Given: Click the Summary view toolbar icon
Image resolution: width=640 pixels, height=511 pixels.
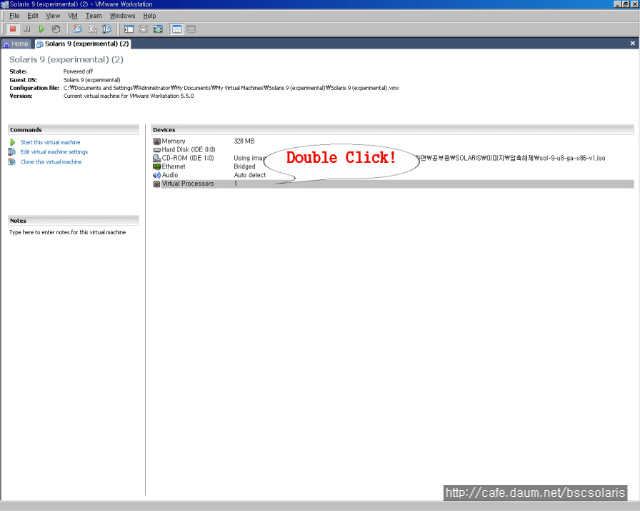Looking at the screenshot, I should [177, 29].
